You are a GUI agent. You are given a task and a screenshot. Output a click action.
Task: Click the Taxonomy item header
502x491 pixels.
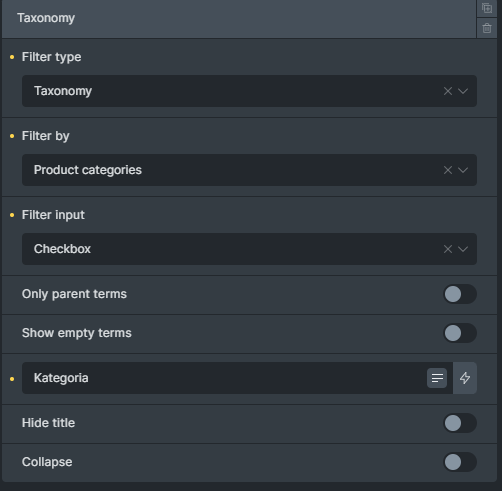239,19
